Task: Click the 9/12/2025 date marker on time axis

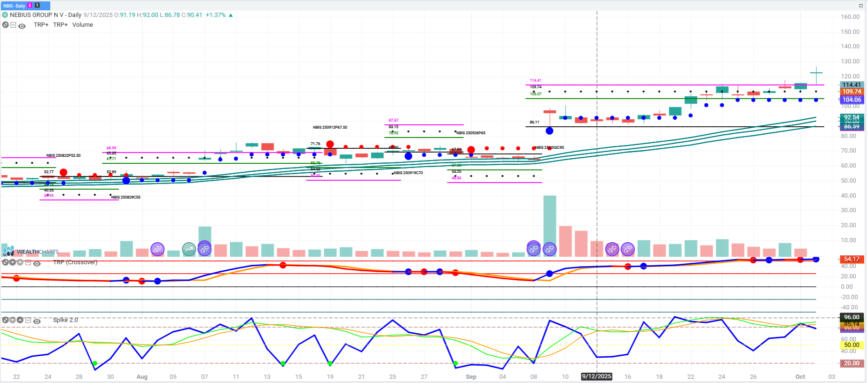Action: tap(596, 376)
